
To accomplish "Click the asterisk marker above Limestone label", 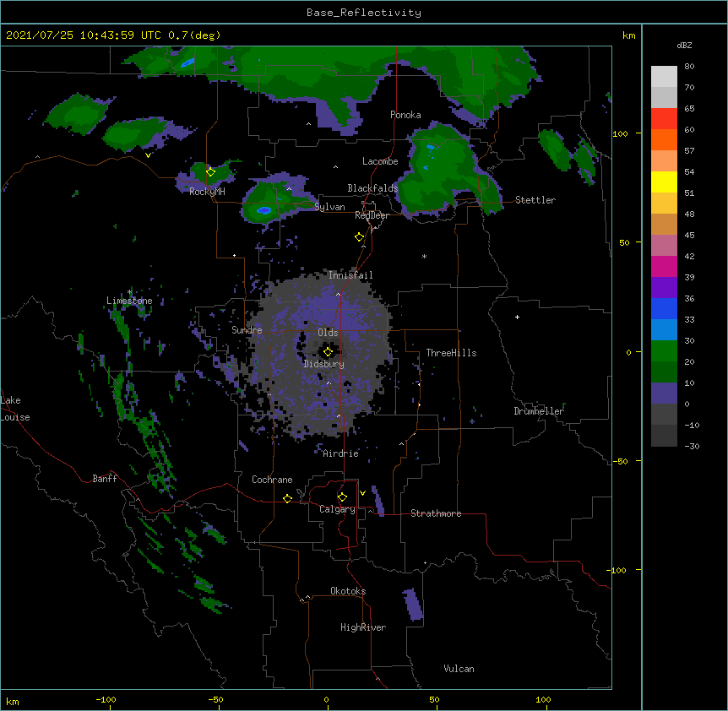I will 129,292.
